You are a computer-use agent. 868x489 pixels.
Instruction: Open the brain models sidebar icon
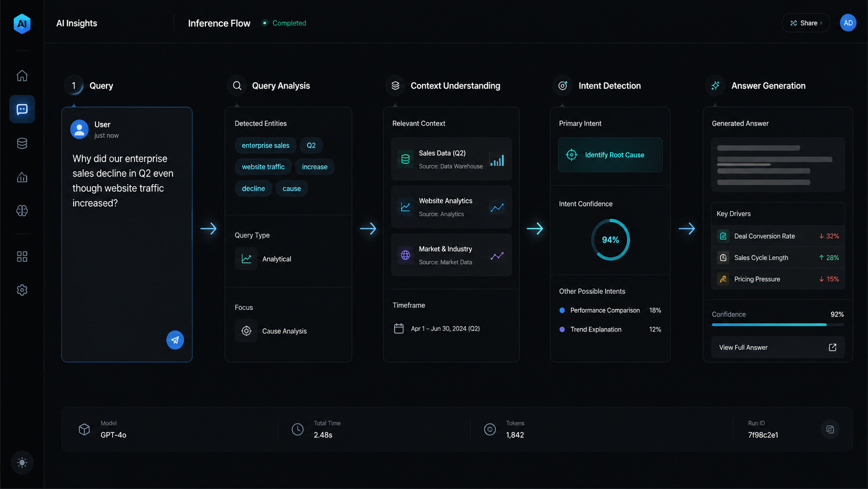coord(22,210)
